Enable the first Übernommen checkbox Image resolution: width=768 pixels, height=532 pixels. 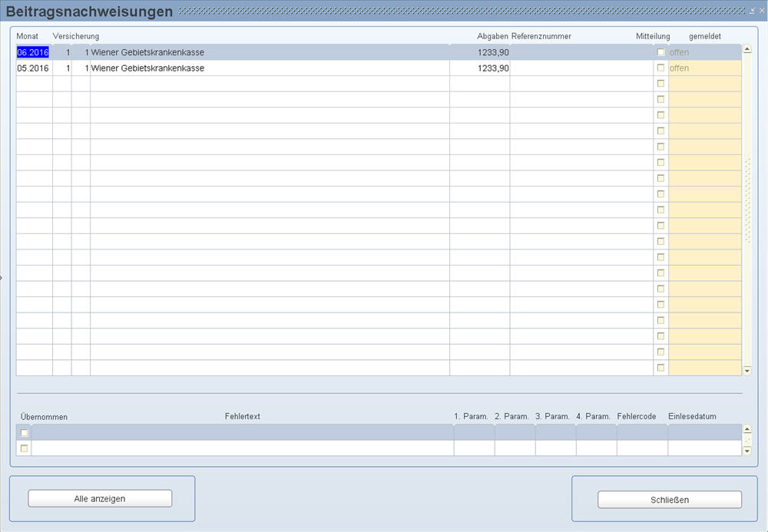coord(24,433)
